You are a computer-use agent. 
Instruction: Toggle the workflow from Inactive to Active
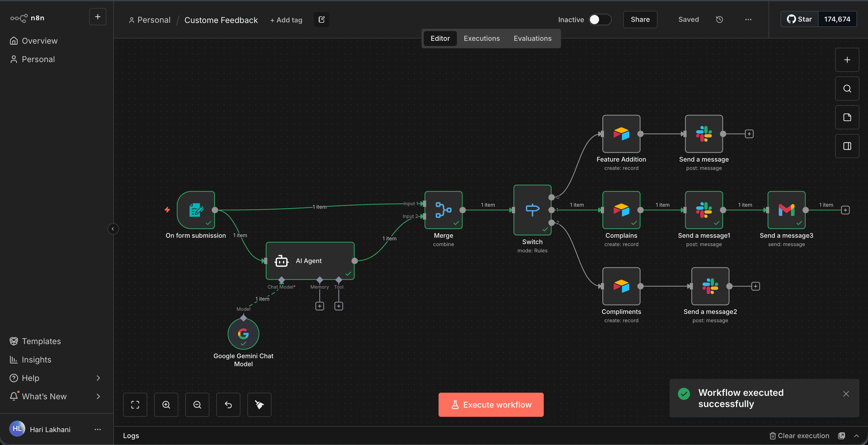(599, 20)
